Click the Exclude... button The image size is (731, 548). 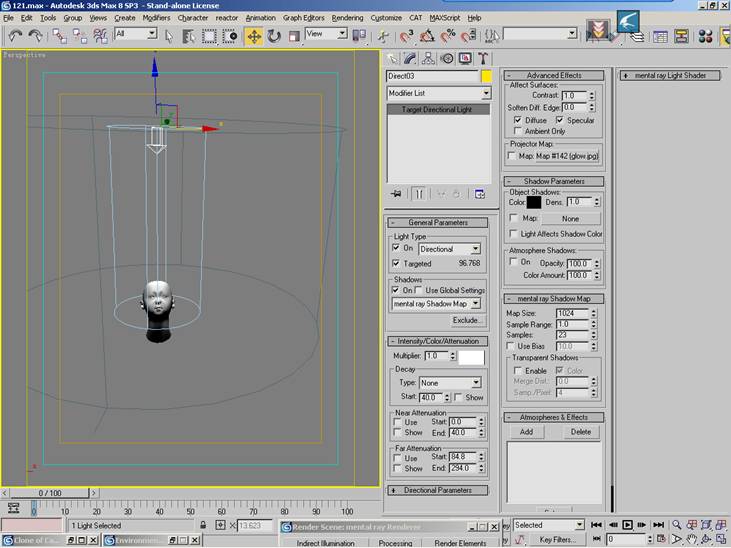coord(465,320)
